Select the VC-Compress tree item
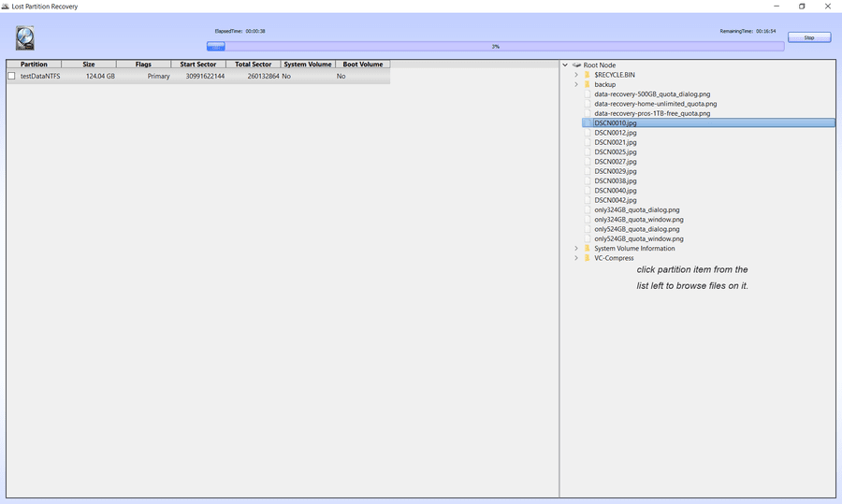The width and height of the screenshot is (842, 504). (614, 258)
